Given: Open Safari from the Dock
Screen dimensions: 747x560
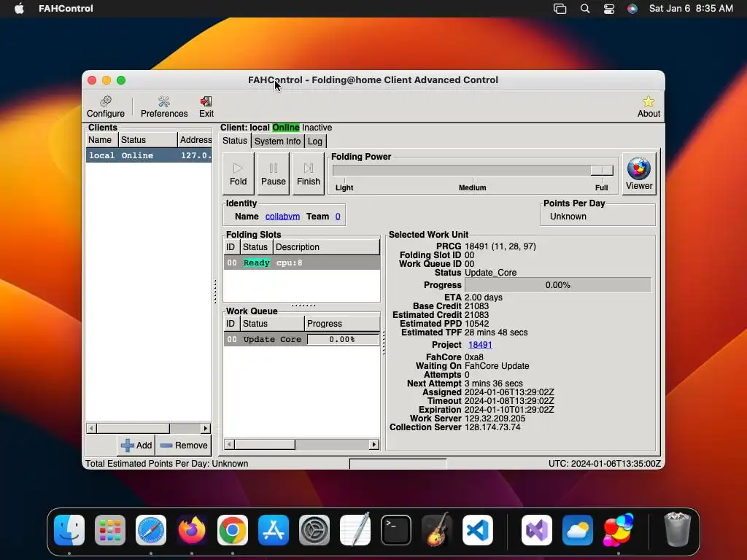Looking at the screenshot, I should pyautogui.click(x=151, y=529).
